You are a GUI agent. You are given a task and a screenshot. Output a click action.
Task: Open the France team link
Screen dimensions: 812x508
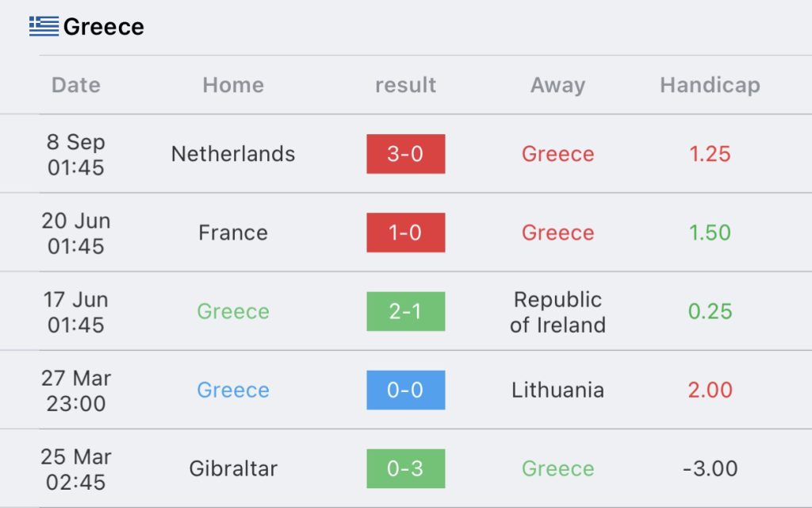pos(233,233)
